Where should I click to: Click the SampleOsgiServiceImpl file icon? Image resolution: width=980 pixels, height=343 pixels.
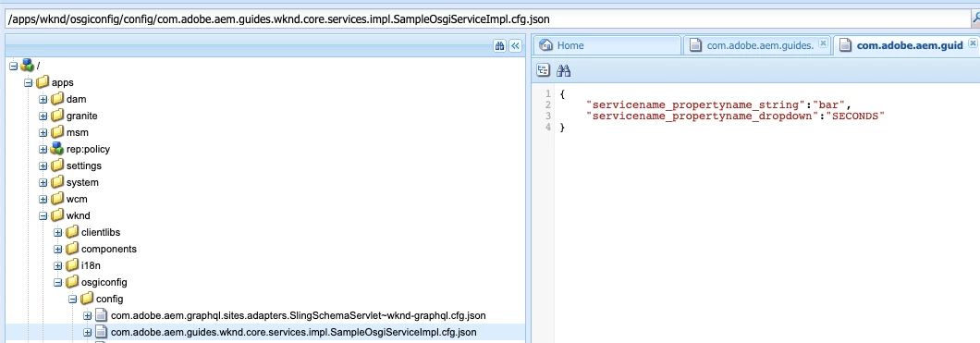pyautogui.click(x=102, y=332)
